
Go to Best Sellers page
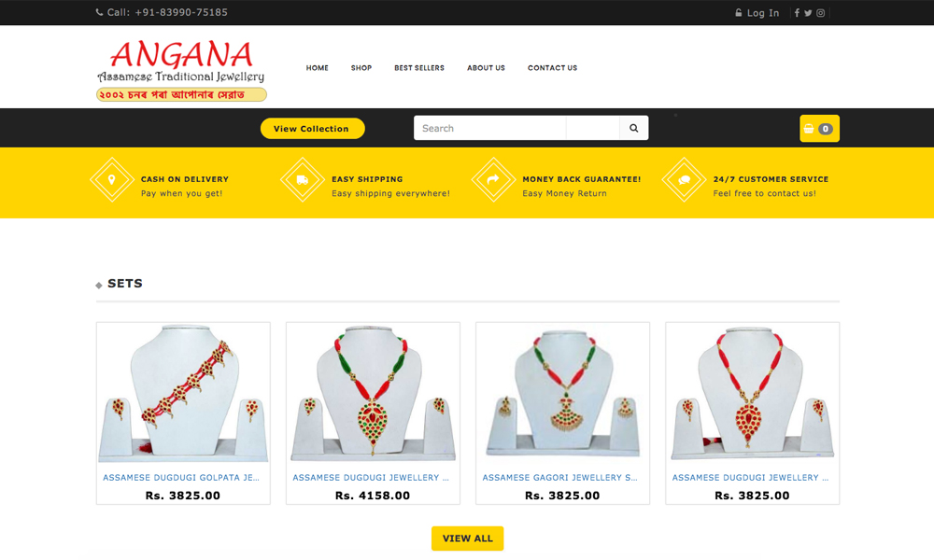pos(419,68)
